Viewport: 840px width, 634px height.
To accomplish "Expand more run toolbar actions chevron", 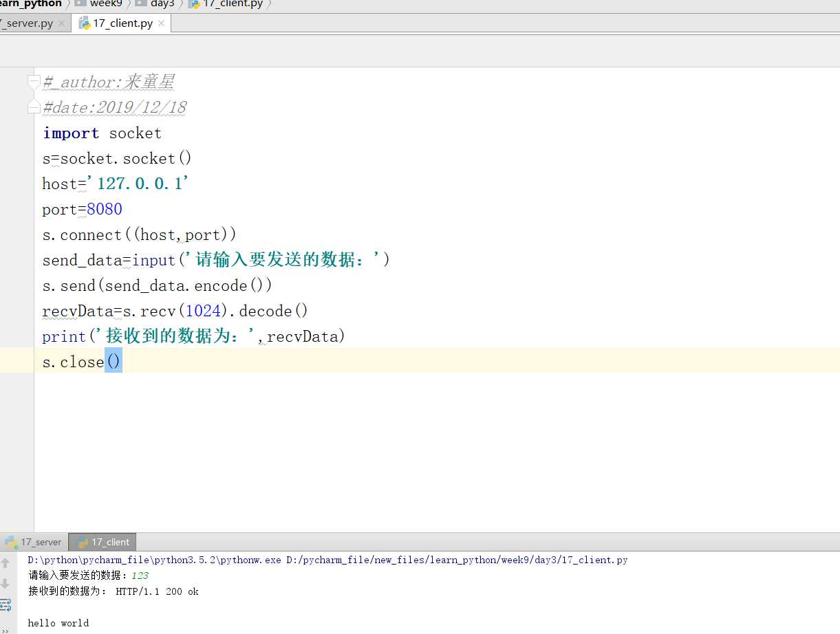I will click(6, 630).
